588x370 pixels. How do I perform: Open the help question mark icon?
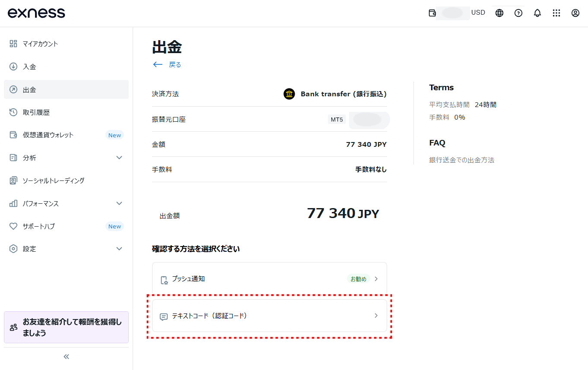518,13
